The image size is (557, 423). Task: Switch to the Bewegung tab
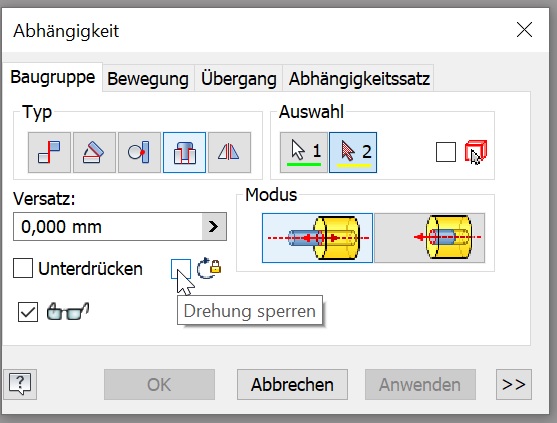pos(148,78)
